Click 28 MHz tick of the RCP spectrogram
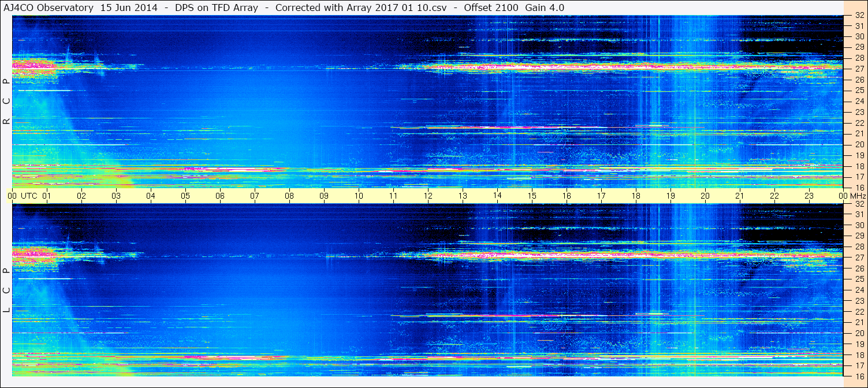868x388 pixels. pos(859,58)
